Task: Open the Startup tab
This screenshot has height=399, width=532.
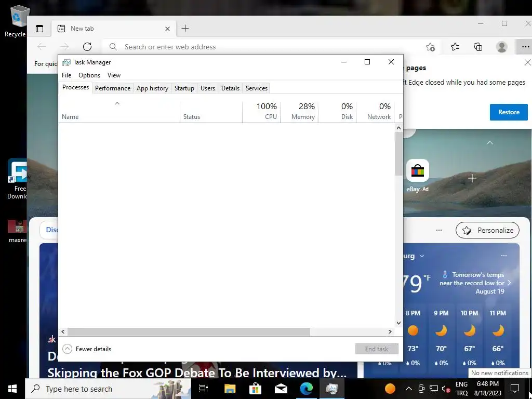Action: tap(184, 88)
